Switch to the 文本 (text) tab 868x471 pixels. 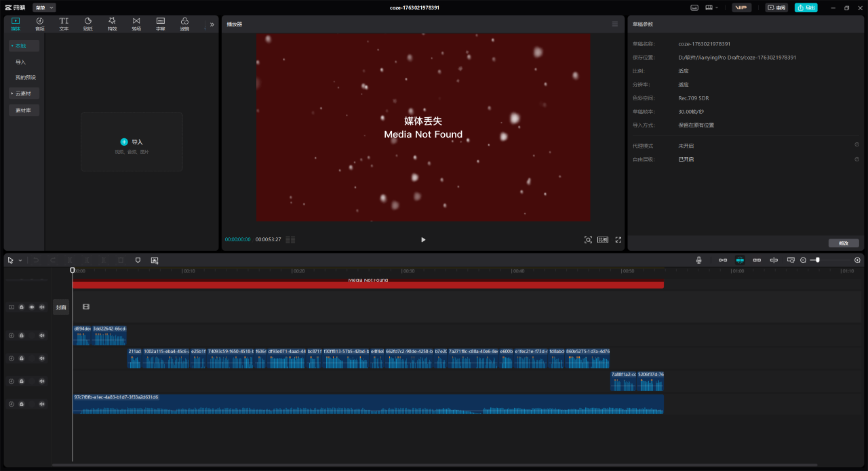pos(64,24)
